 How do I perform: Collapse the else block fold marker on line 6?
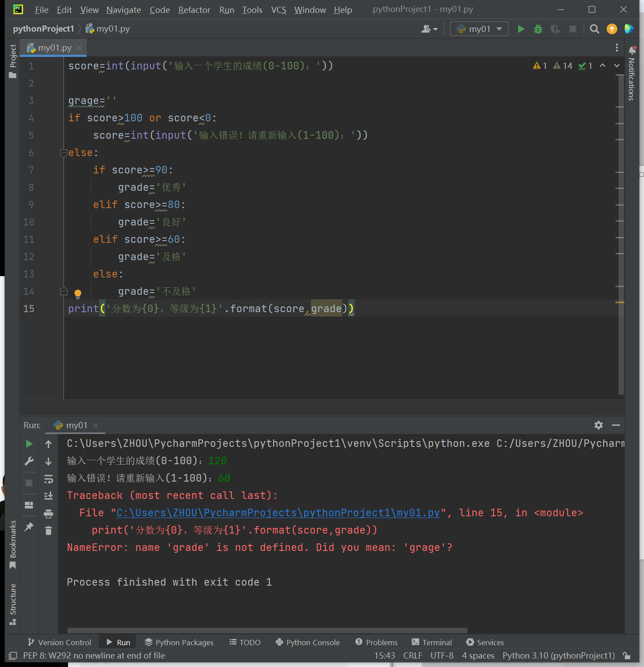tap(64, 153)
